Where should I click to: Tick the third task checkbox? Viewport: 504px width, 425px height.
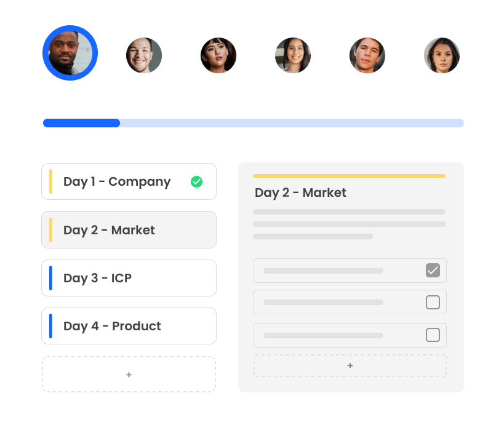tap(433, 335)
